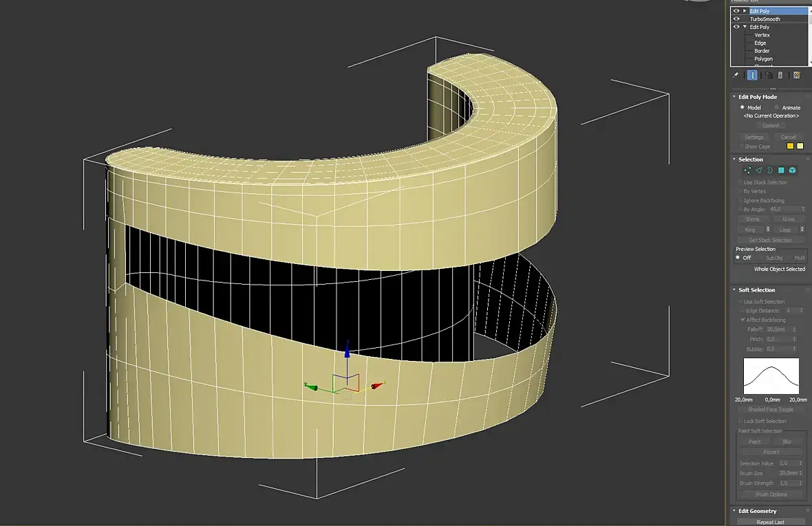Toggle Show End Result icon
Image resolution: width=812 pixels, height=526 pixels.
pyautogui.click(x=752, y=76)
